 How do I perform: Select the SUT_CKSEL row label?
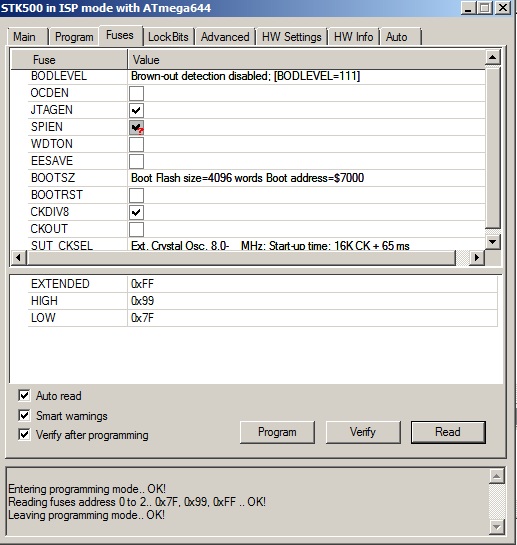(62, 245)
